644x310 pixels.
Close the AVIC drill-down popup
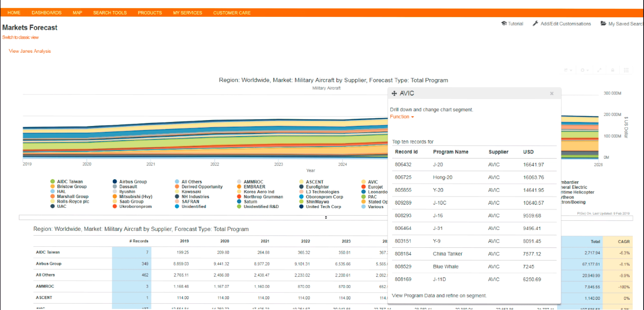tap(552, 93)
